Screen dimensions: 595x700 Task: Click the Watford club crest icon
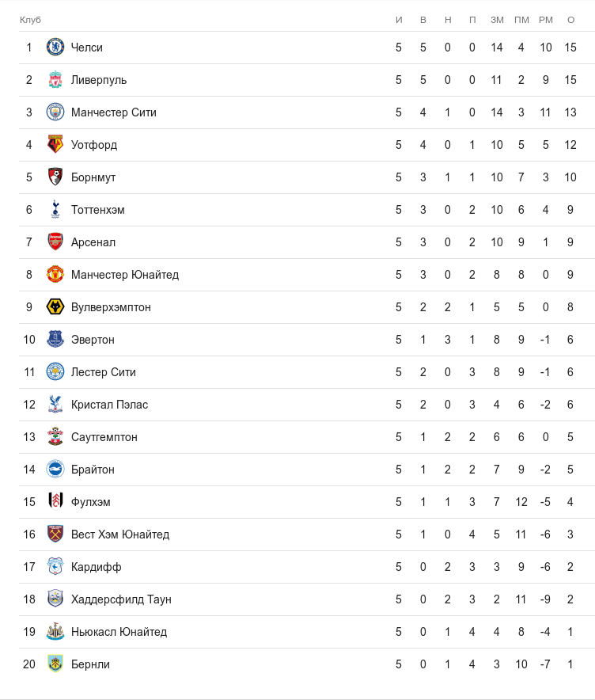click(x=55, y=145)
